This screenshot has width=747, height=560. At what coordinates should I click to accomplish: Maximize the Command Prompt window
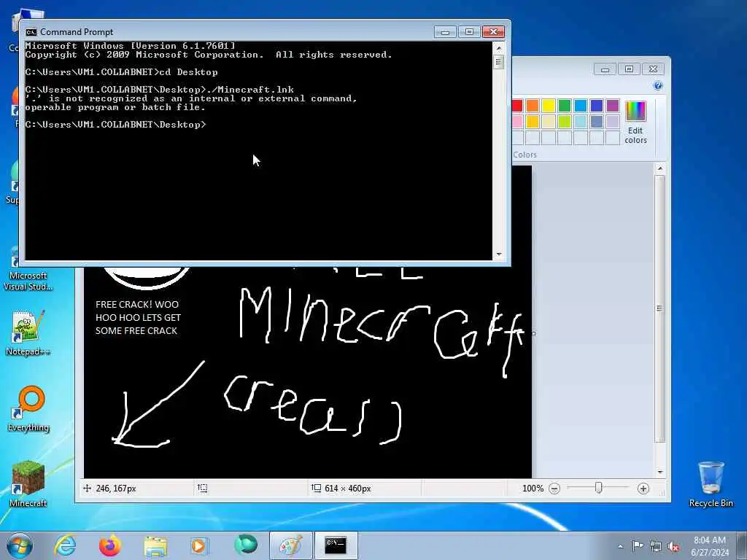(469, 32)
